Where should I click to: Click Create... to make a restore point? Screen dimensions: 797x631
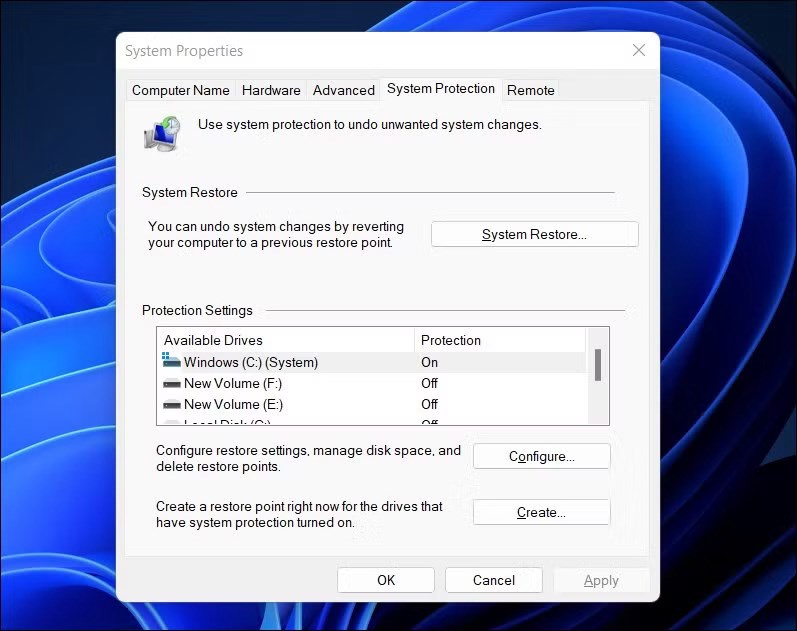pyautogui.click(x=542, y=512)
